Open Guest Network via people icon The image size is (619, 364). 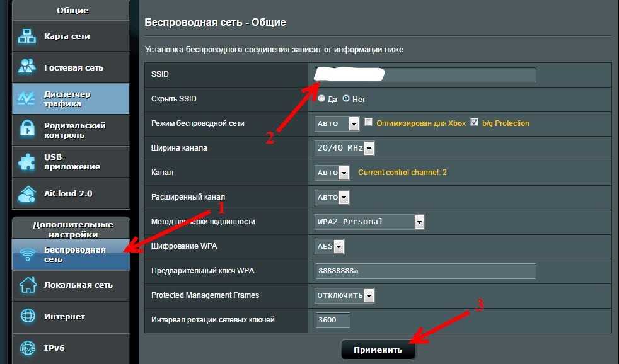(x=27, y=67)
